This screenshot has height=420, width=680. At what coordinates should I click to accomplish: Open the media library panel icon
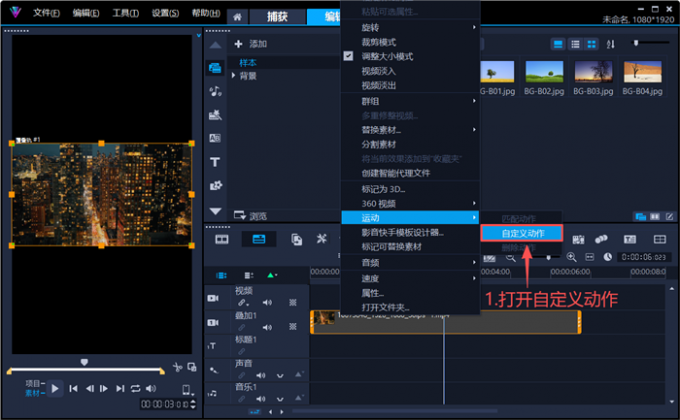tap(215, 68)
